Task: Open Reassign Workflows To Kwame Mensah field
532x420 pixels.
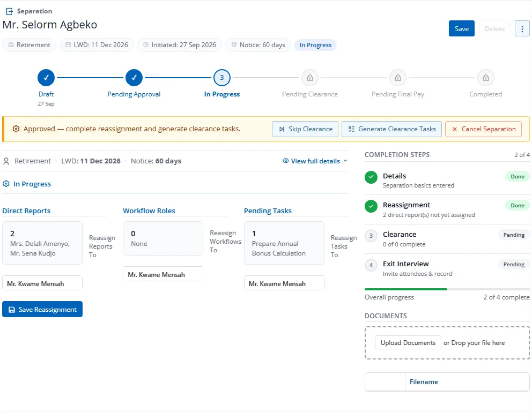Action: pos(163,274)
